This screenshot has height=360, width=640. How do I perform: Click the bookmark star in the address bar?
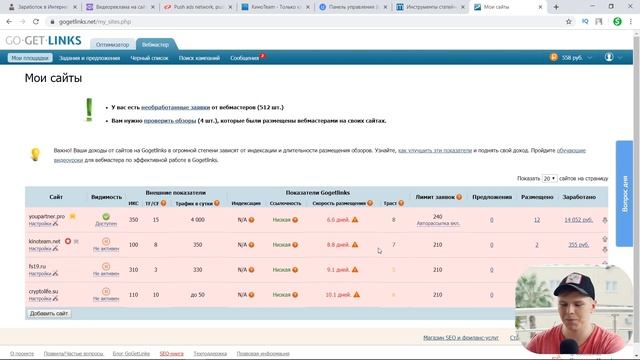[x=569, y=22]
